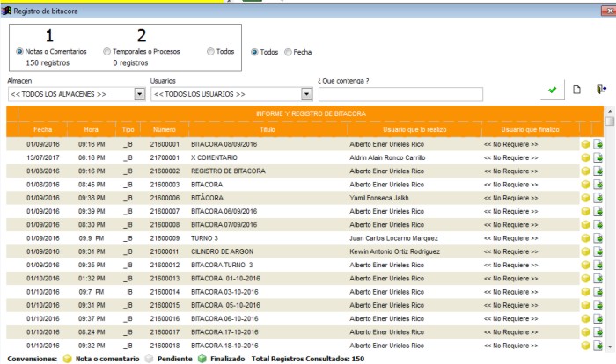
Task: Choose the Fecha radio option
Action: [288, 52]
